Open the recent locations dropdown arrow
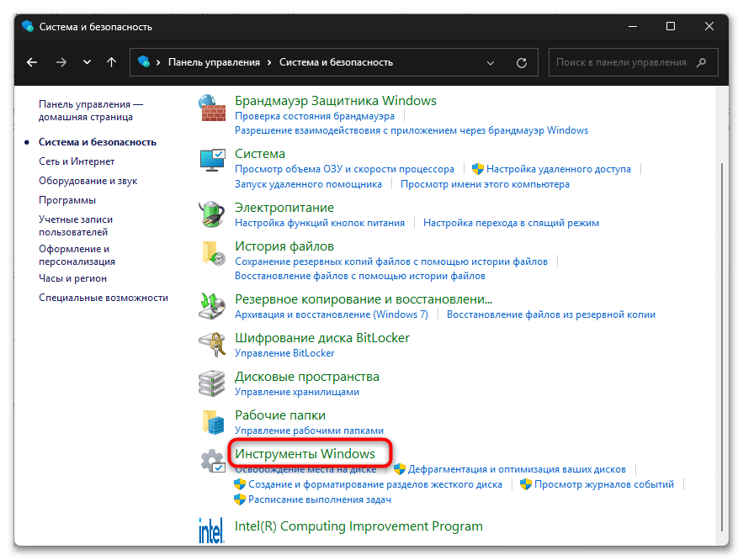Image resolution: width=743 pixels, height=560 pixels. pyautogui.click(x=87, y=62)
